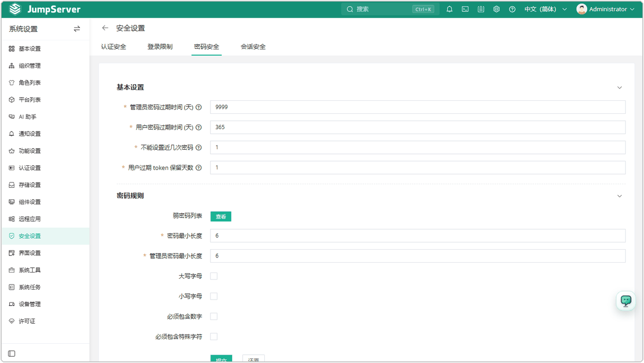Click the Administrator avatar picture
Image resolution: width=644 pixels, height=363 pixels.
pos(582,9)
